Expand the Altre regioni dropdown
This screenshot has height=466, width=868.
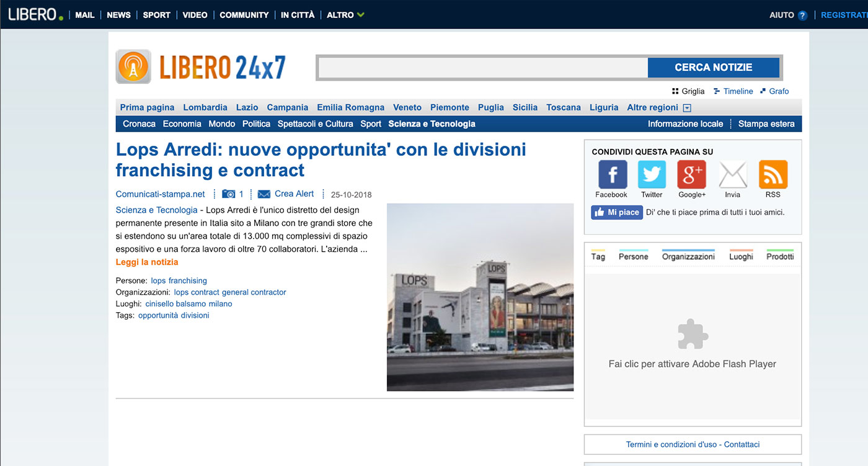pos(686,107)
